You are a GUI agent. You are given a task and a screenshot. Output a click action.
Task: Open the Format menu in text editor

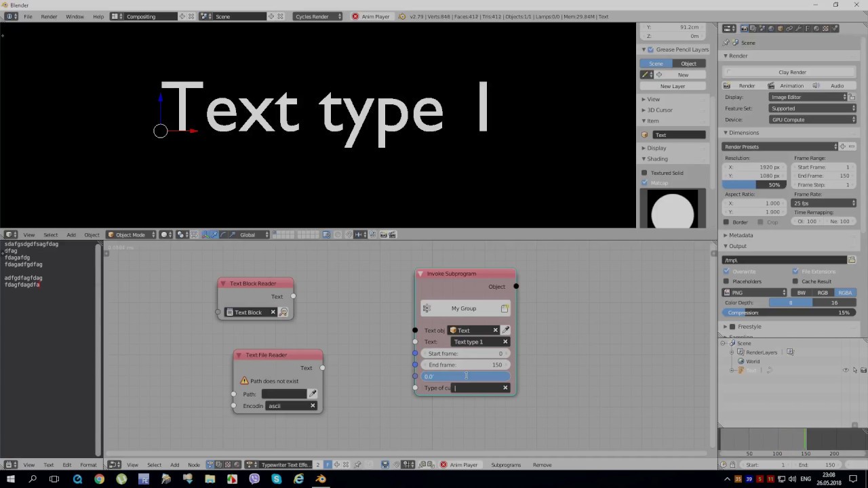point(88,465)
